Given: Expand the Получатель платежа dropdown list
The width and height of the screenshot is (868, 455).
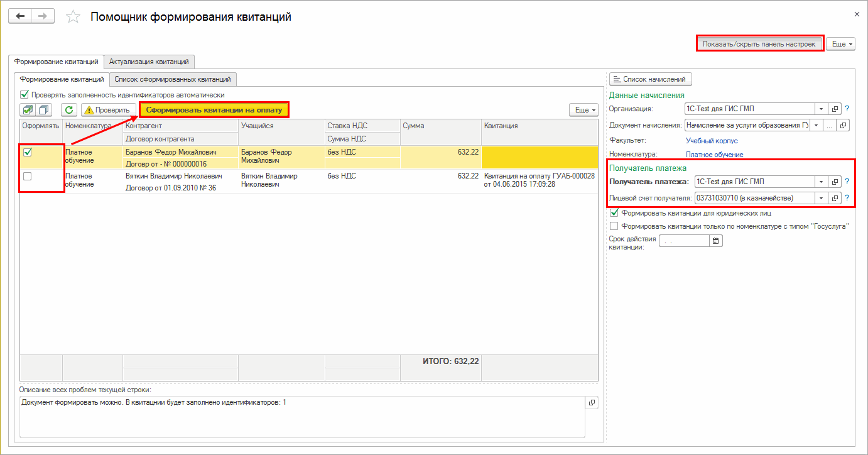Looking at the screenshot, I should [x=822, y=182].
